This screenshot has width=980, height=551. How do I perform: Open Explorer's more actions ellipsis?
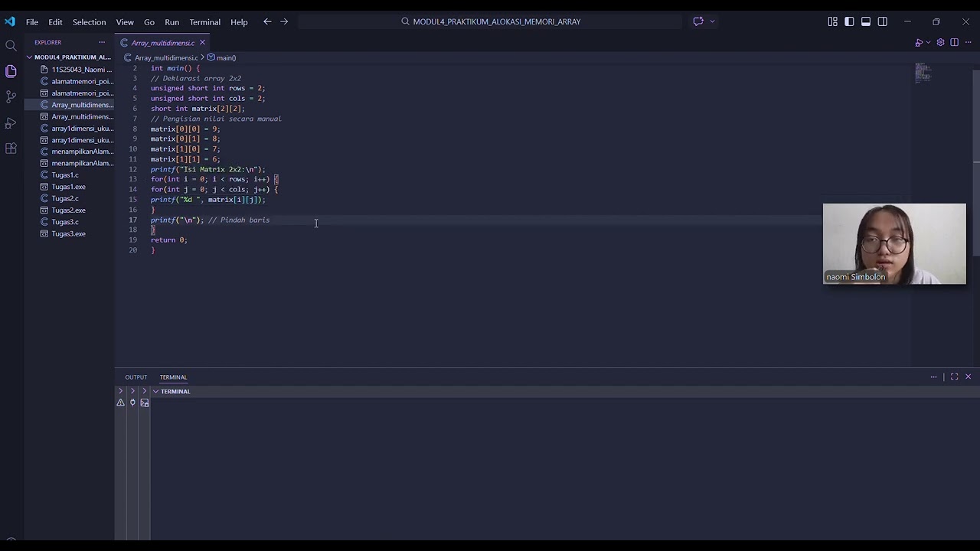coord(102,42)
